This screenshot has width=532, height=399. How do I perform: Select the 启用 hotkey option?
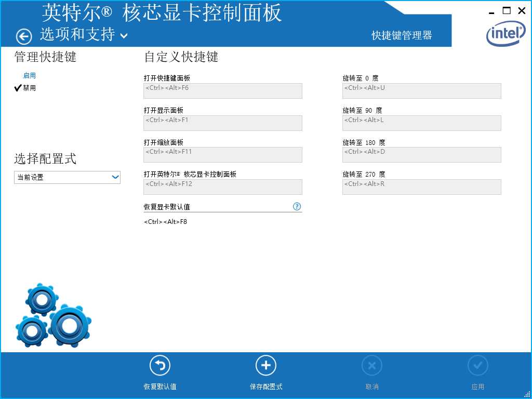point(30,76)
